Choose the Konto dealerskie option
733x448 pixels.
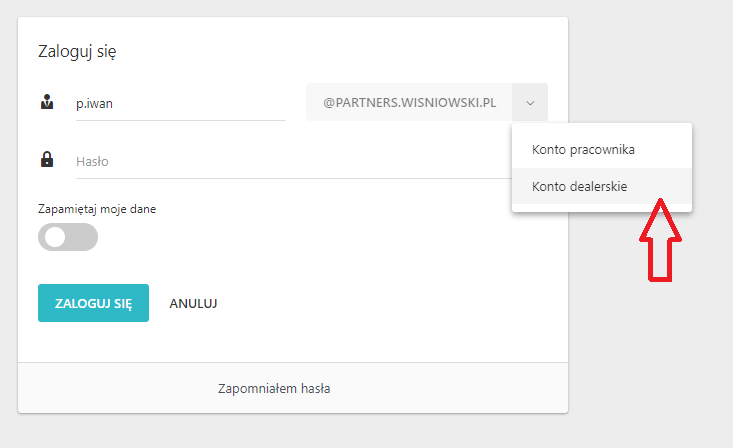tap(580, 186)
